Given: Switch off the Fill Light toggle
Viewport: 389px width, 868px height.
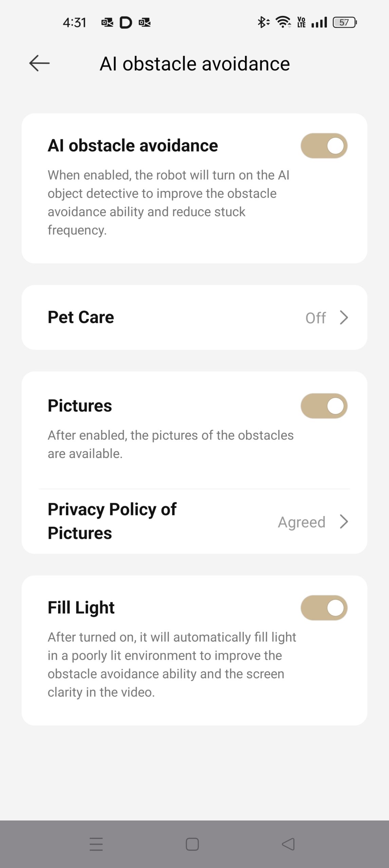Looking at the screenshot, I should point(324,608).
